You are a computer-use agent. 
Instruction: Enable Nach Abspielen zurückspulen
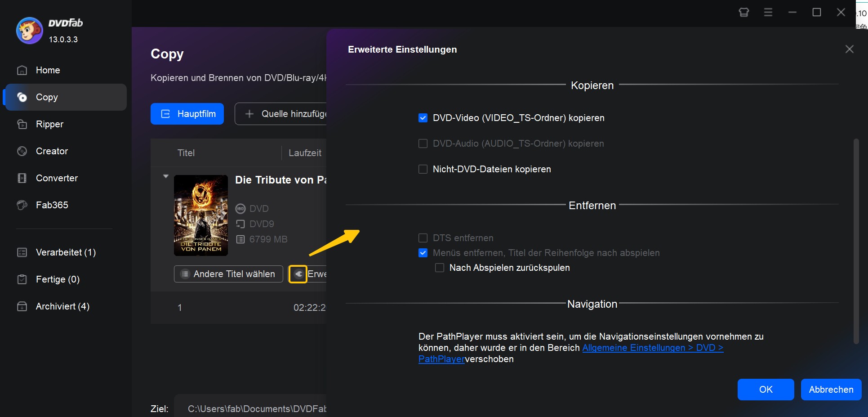tap(440, 268)
